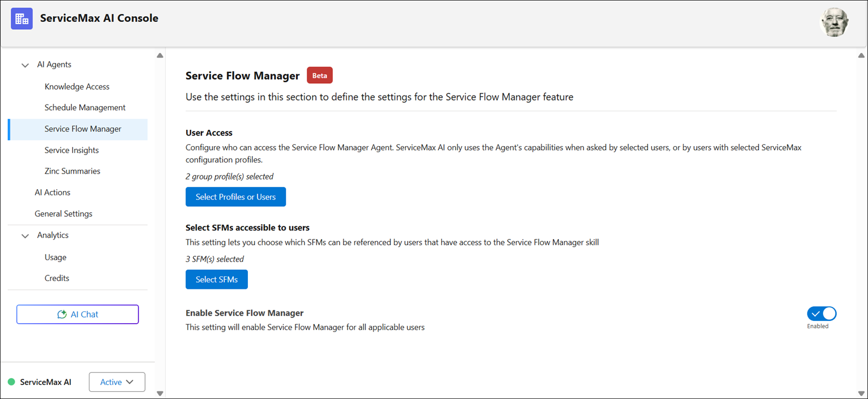The image size is (868, 399).
Task: Click the User Access heading
Action: 209,133
